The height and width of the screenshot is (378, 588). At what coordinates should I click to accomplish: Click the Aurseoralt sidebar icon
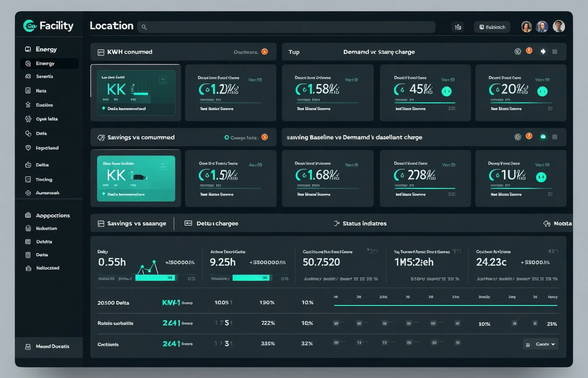coord(28,193)
